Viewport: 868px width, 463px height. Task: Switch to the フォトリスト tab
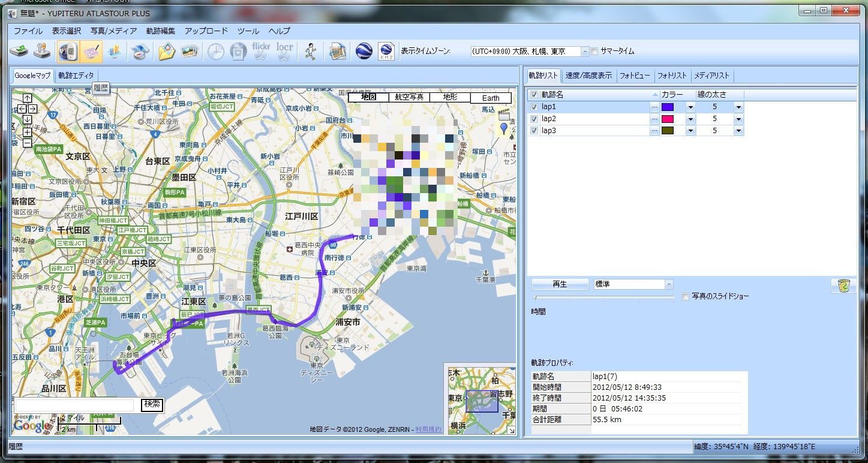[x=672, y=76]
